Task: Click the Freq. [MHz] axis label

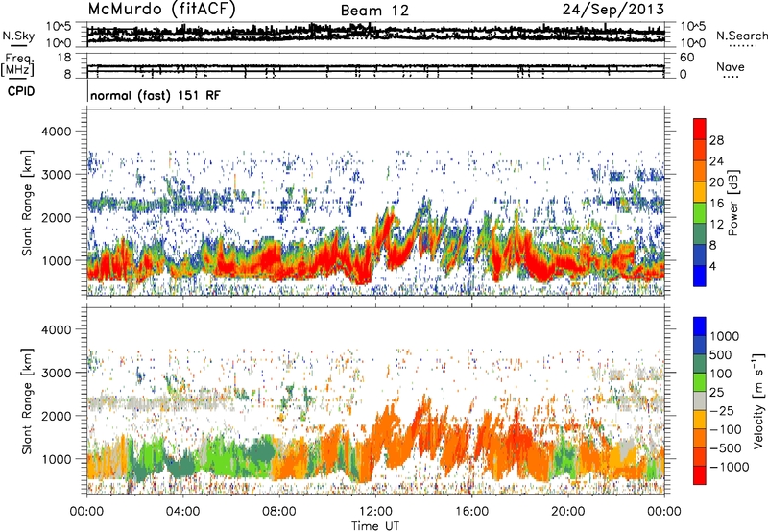Action: click(x=17, y=65)
